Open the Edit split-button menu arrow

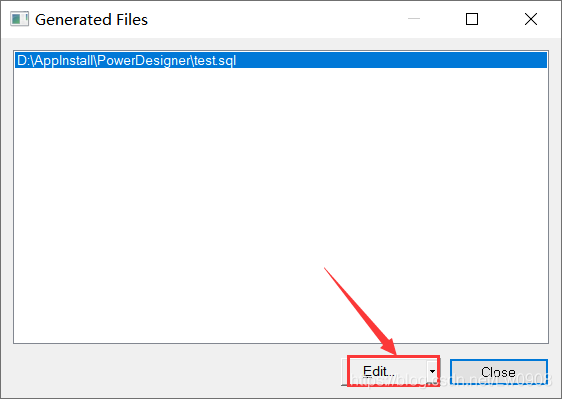coord(432,371)
